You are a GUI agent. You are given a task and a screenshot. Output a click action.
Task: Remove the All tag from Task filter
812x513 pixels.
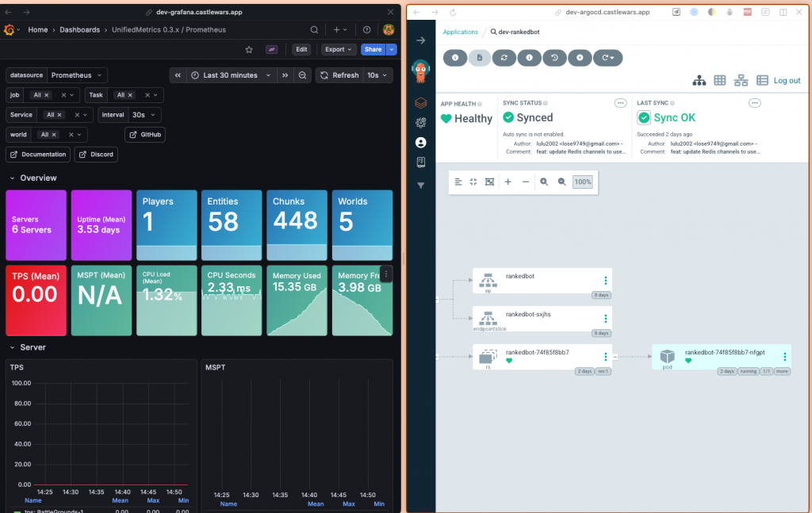[130, 95]
